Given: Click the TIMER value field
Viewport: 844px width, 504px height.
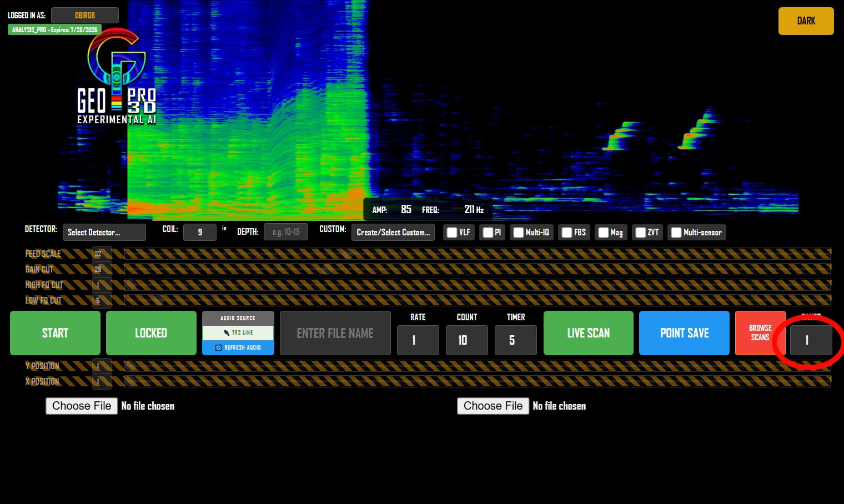Looking at the screenshot, I should coord(516,340).
